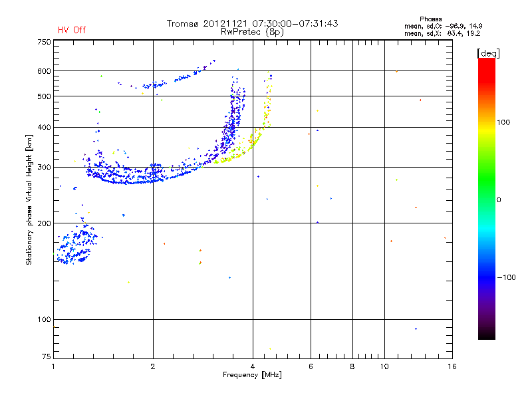Click the colorbar label '100'

pos(503,122)
